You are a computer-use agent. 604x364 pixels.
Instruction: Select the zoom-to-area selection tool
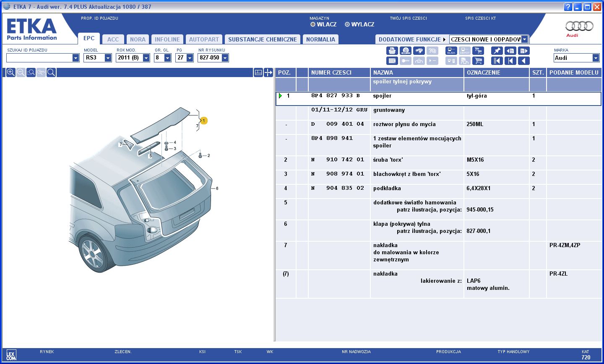click(31, 72)
